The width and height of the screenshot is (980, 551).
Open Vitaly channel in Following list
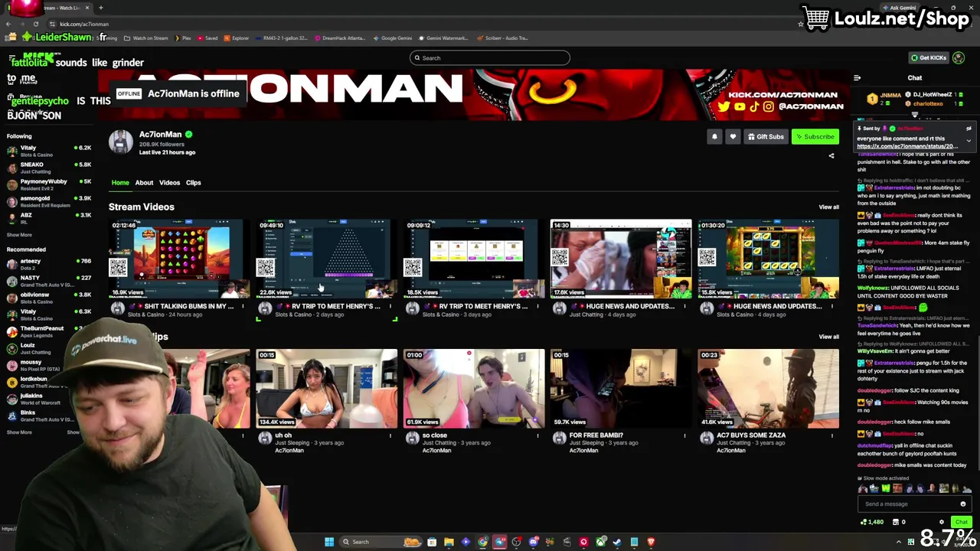(x=49, y=152)
